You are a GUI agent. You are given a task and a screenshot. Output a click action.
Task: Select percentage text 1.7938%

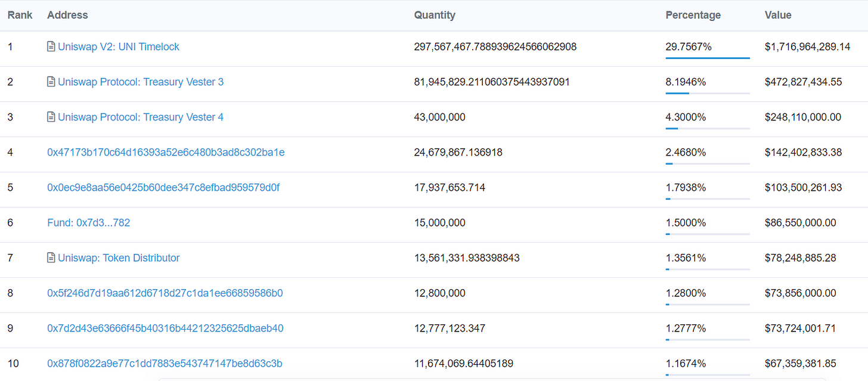(x=686, y=187)
